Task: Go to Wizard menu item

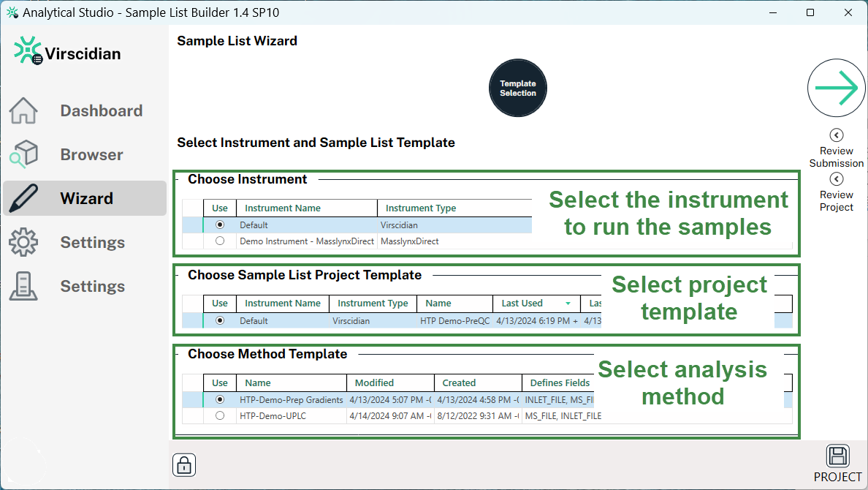Action: (87, 198)
